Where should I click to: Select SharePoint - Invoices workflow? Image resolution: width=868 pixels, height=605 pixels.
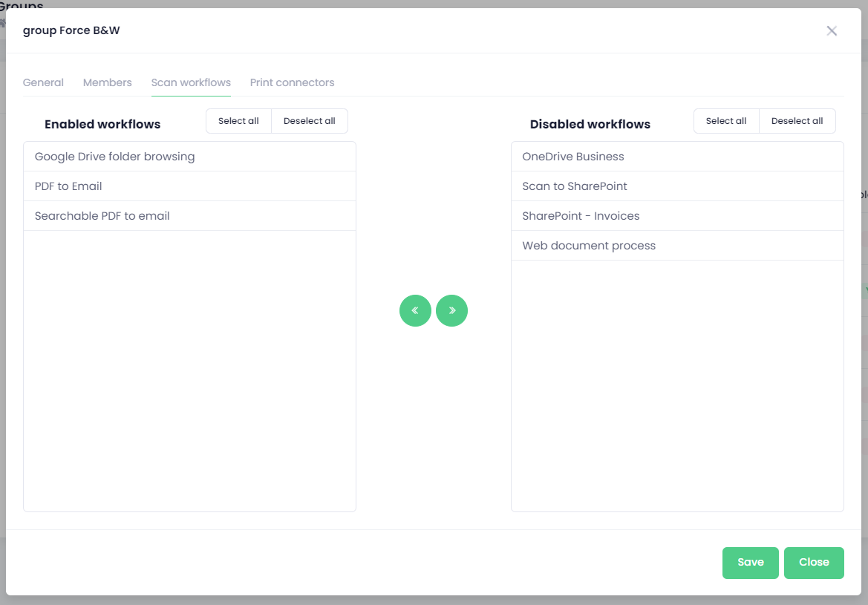pos(677,216)
